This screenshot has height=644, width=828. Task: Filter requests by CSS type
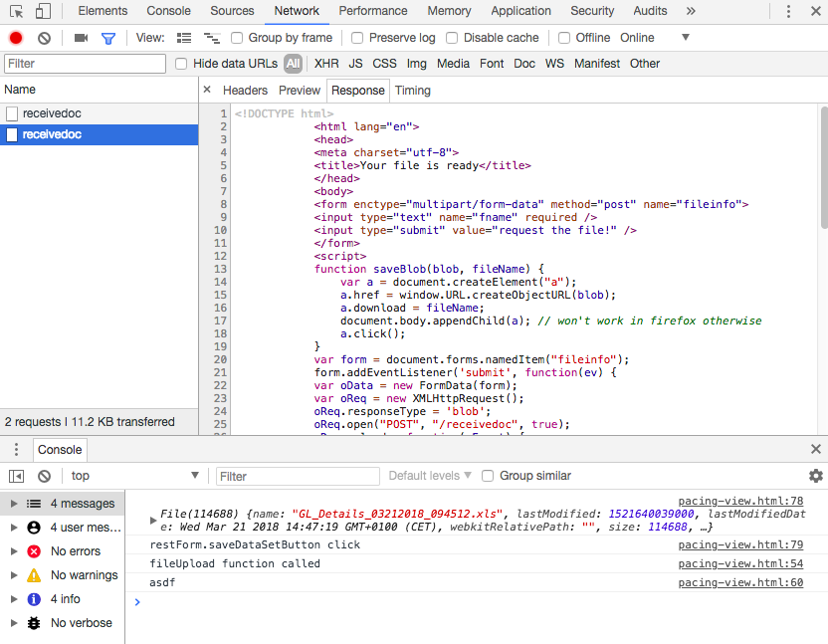point(384,64)
